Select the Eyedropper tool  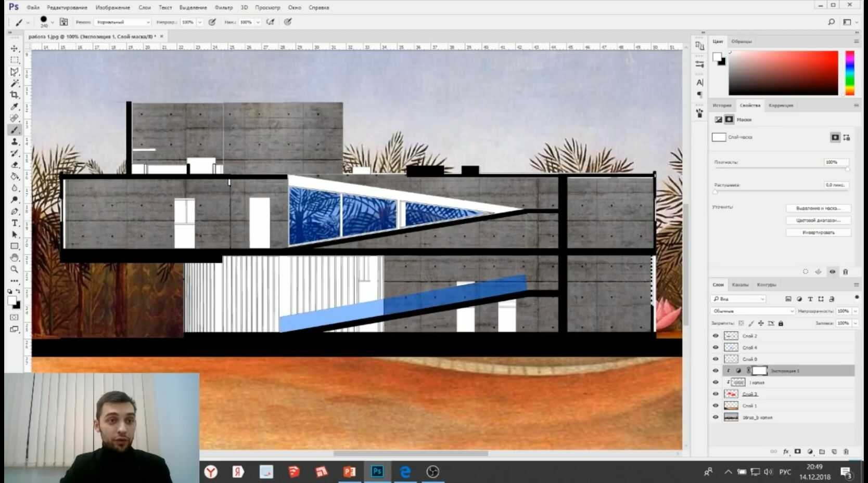(15, 107)
